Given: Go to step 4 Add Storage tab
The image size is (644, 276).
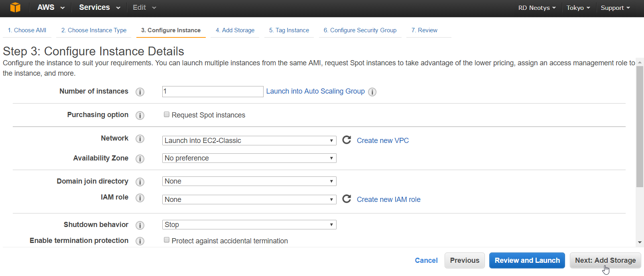Looking at the screenshot, I should tap(235, 30).
